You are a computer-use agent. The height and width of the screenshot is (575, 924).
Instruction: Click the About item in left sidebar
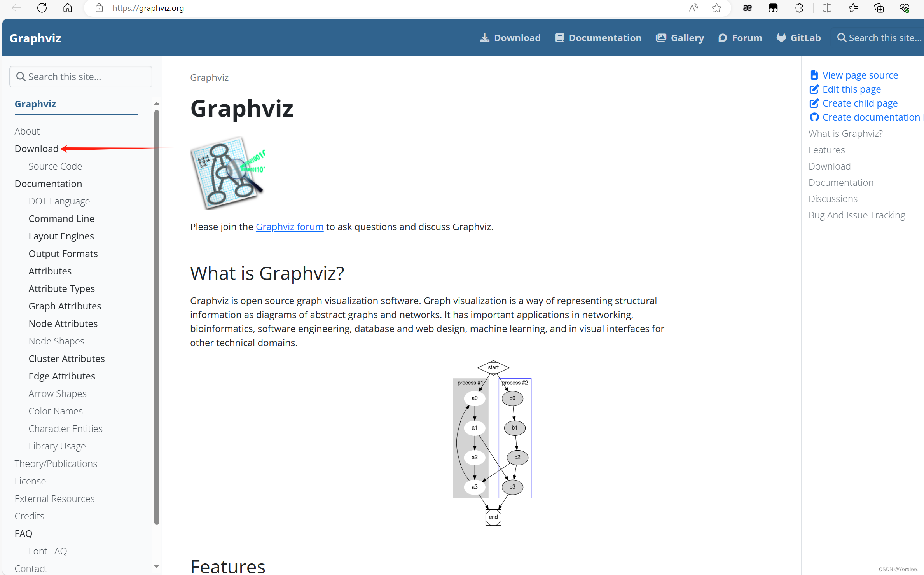27,131
